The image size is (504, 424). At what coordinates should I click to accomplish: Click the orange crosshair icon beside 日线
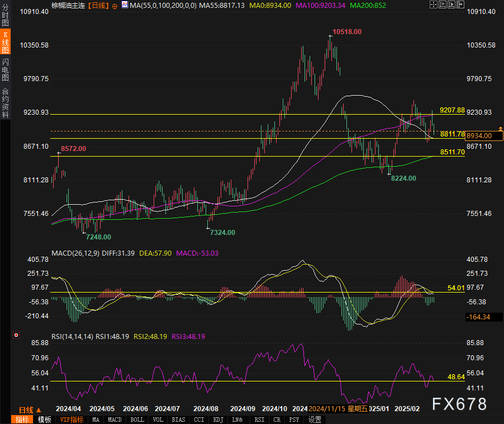point(115,5)
